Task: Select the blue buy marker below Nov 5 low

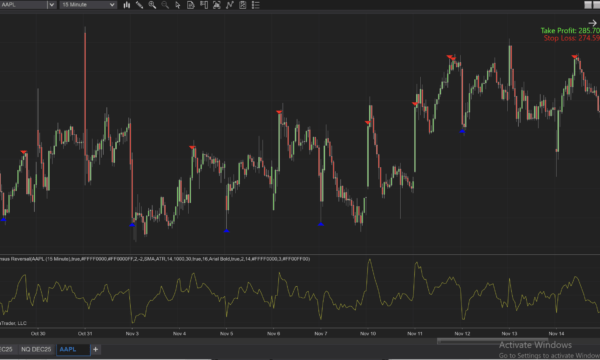Action: [x=227, y=231]
